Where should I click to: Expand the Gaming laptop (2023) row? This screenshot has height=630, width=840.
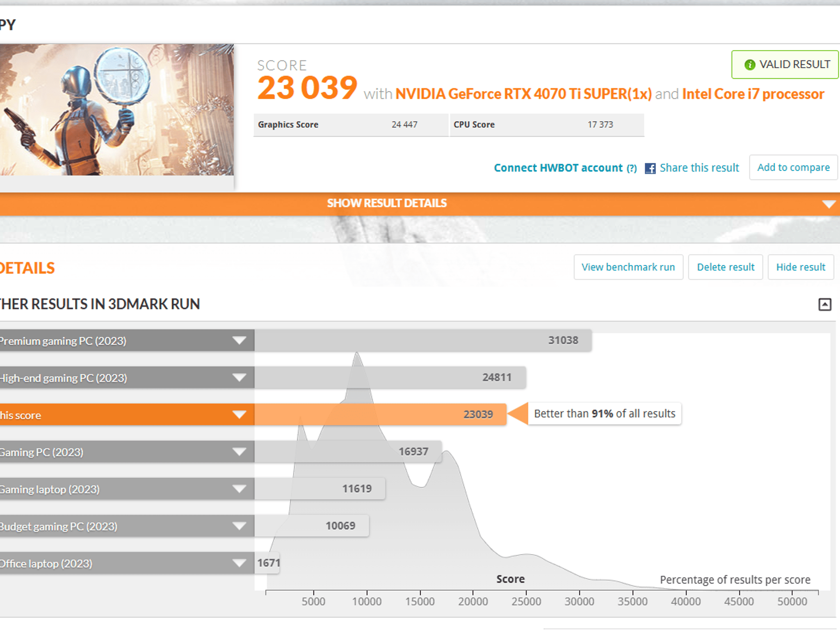239,489
